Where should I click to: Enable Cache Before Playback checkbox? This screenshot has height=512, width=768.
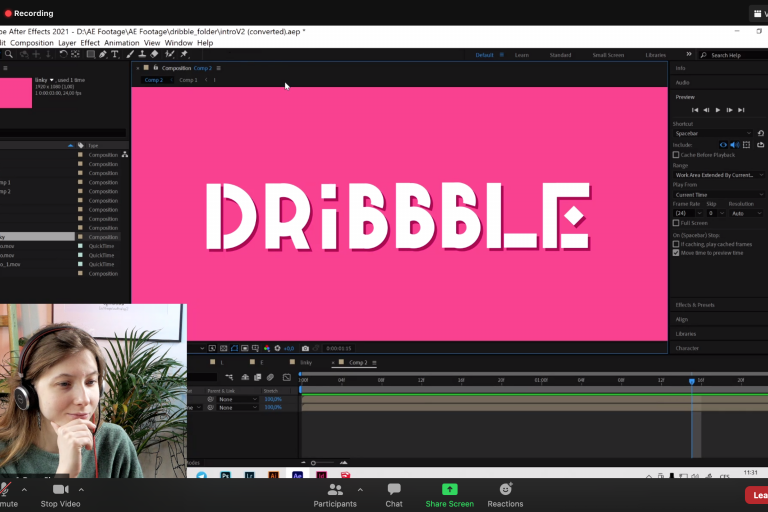677,155
